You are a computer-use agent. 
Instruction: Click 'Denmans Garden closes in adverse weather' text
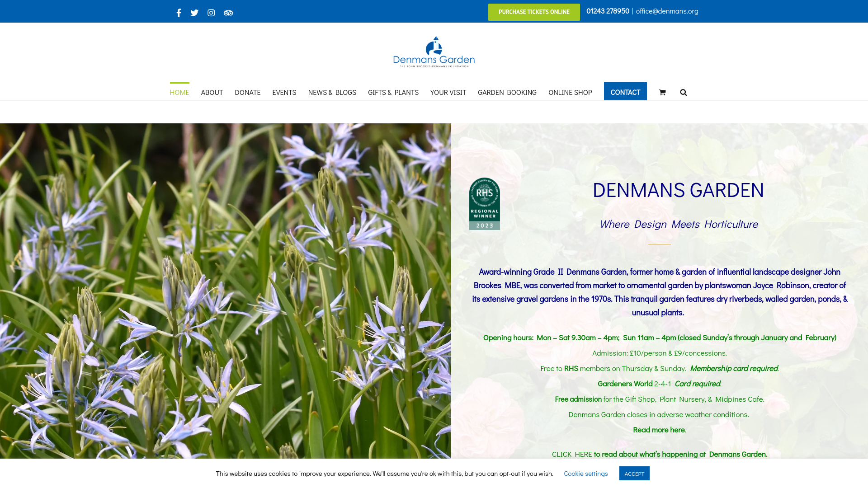[659, 414]
